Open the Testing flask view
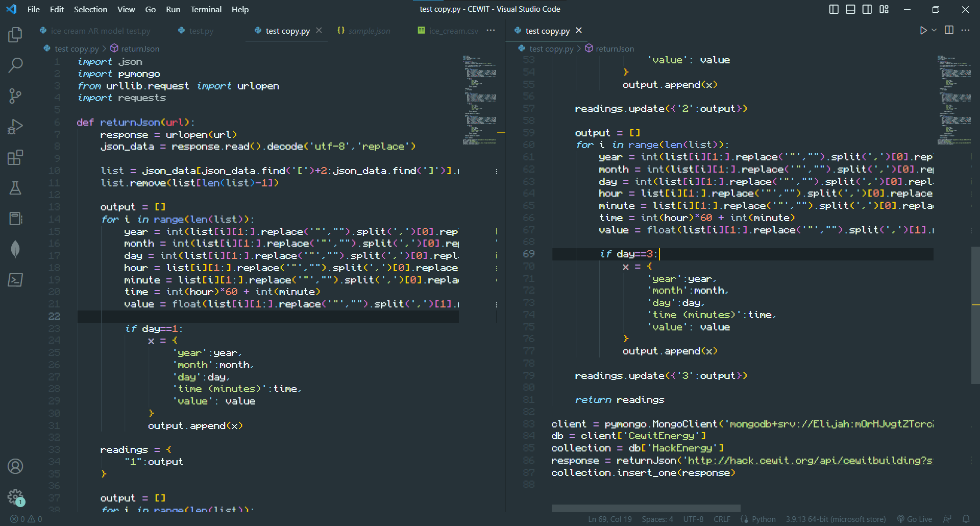 [15, 188]
